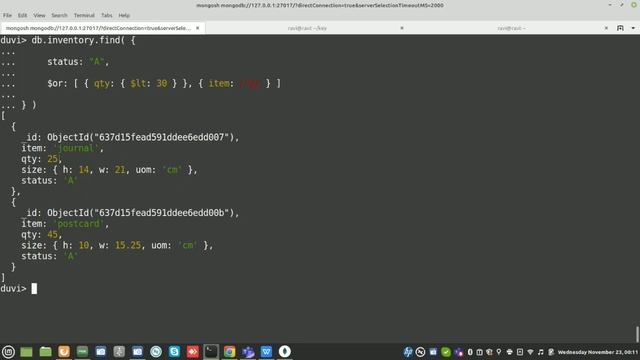The width and height of the screenshot is (640, 360).
Task: Open the Bluetooth tray icon
Action: pyautogui.click(x=470, y=352)
